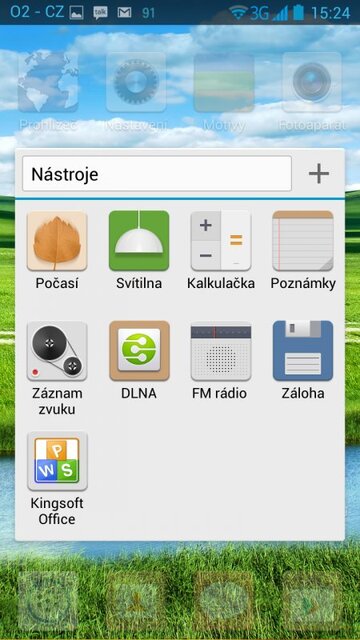
Task: Tap the picture notification icon
Action: coord(76,13)
